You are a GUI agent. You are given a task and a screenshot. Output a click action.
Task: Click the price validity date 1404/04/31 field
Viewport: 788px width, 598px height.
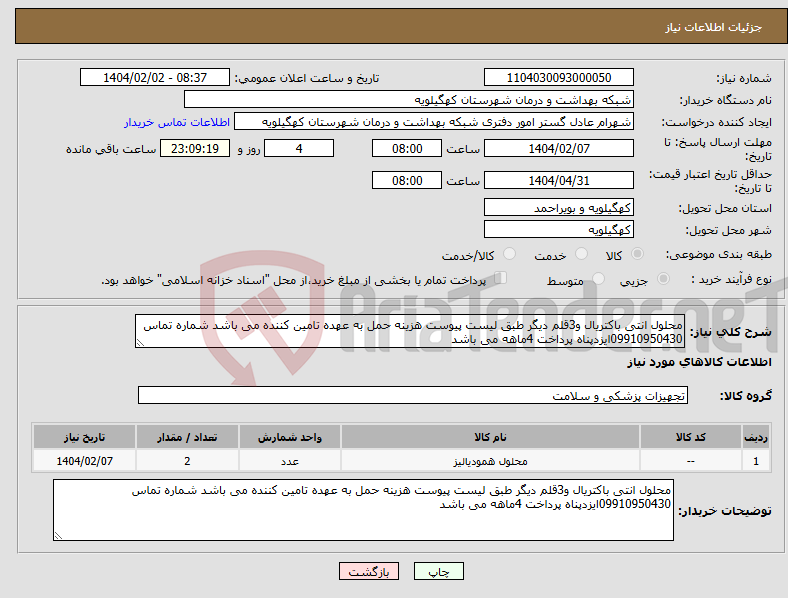coord(558,180)
